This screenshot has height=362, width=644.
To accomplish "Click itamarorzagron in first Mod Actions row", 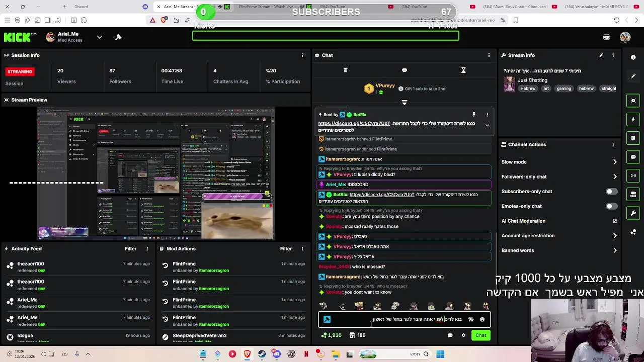I will (214, 270).
